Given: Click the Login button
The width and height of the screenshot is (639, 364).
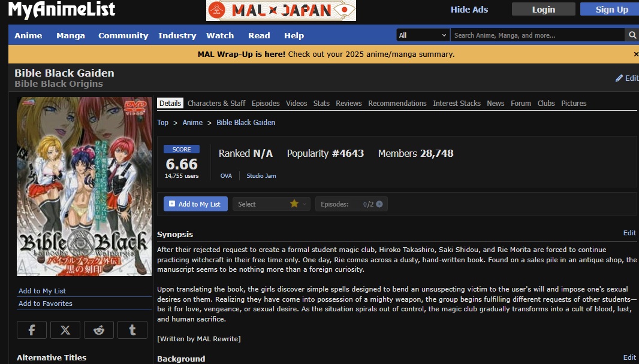Looking at the screenshot, I should point(544,10).
